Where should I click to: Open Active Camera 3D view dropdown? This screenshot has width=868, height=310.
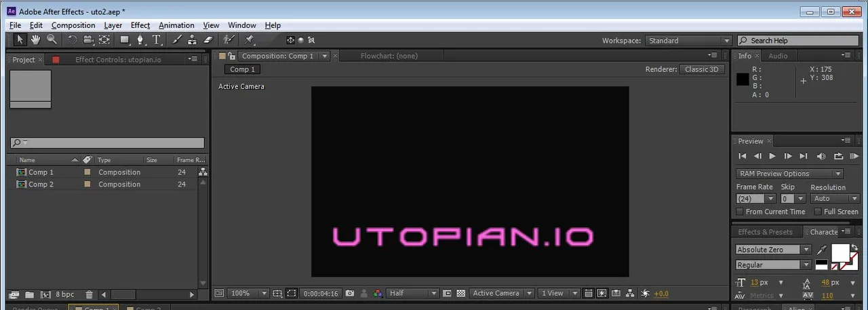(502, 293)
